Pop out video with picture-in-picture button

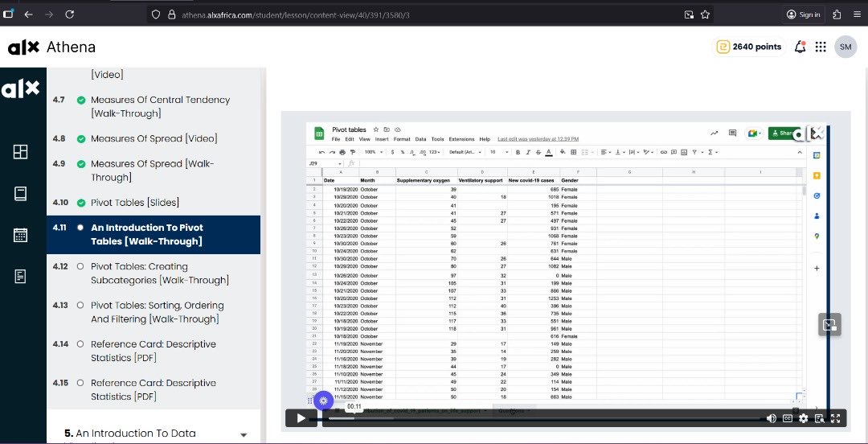coord(829,325)
